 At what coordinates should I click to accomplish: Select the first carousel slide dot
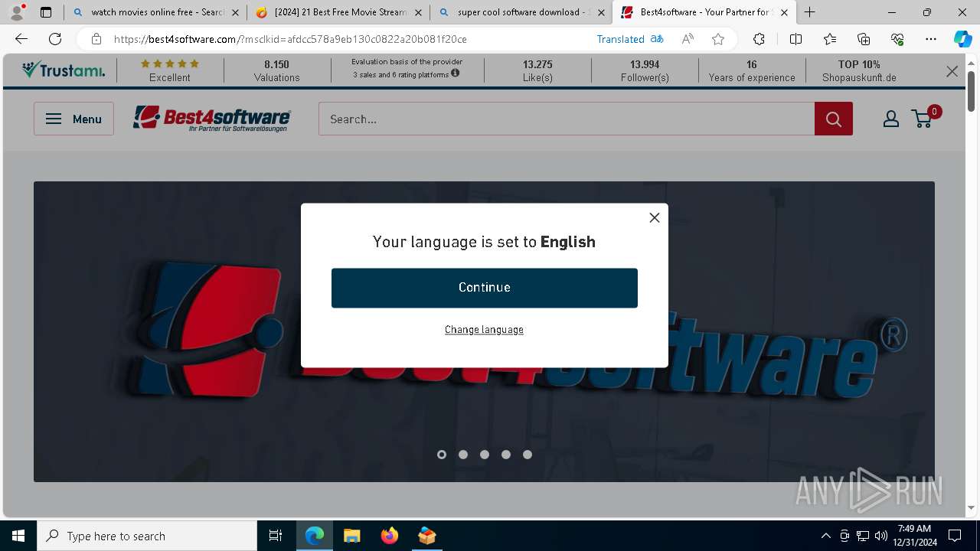442,455
